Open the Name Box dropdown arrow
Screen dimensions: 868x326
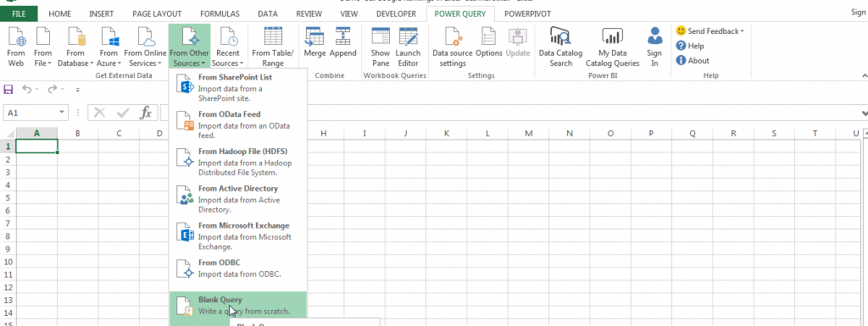[x=63, y=113]
